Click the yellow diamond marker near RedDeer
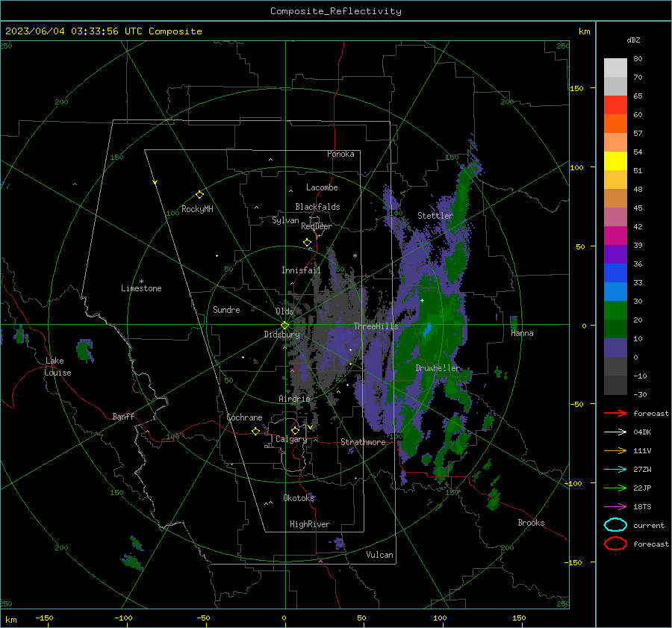672x628 pixels. tap(307, 243)
